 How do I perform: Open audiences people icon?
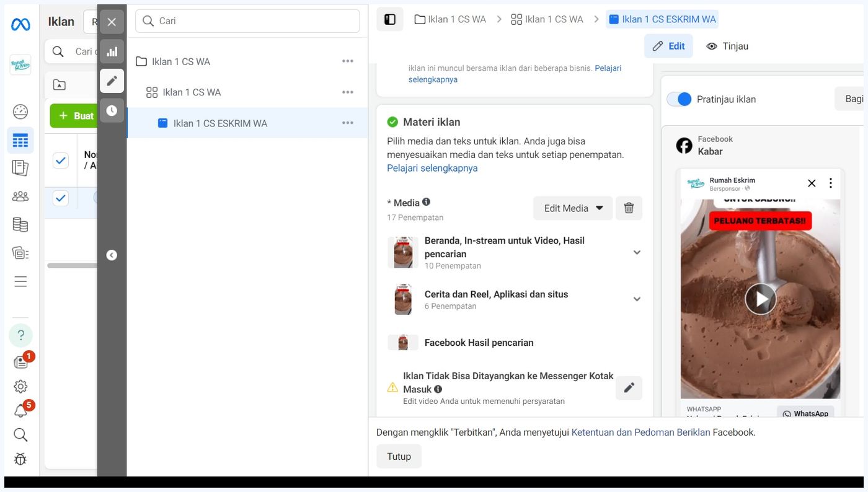[x=20, y=196]
